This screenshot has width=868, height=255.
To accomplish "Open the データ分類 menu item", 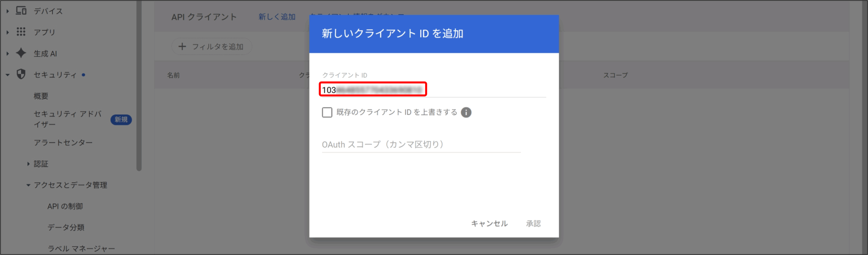I will [x=66, y=227].
